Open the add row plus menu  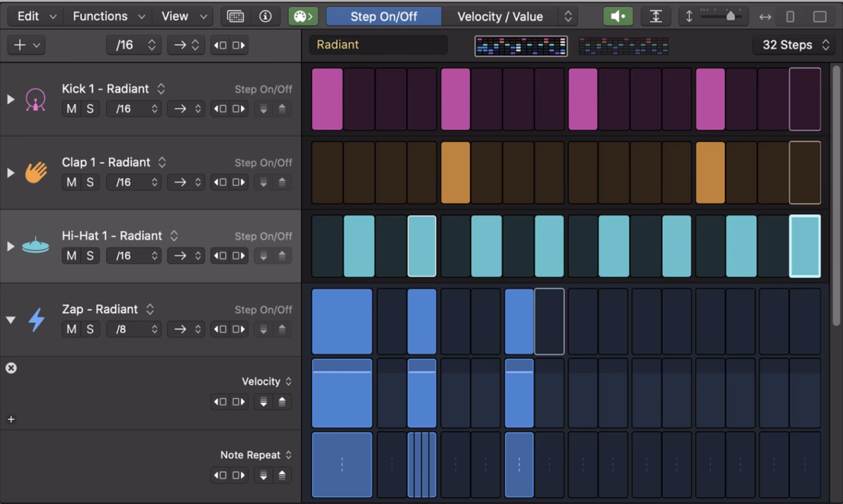point(27,45)
